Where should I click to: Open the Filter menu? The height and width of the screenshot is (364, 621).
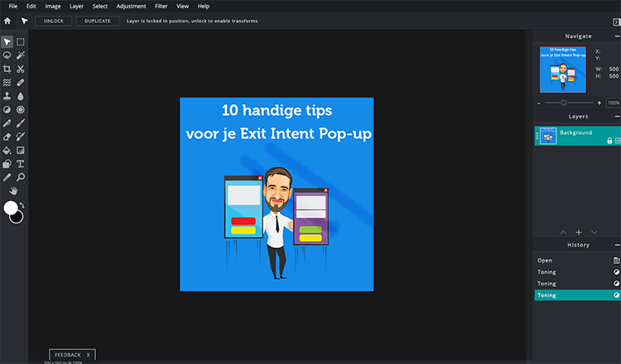point(161,6)
